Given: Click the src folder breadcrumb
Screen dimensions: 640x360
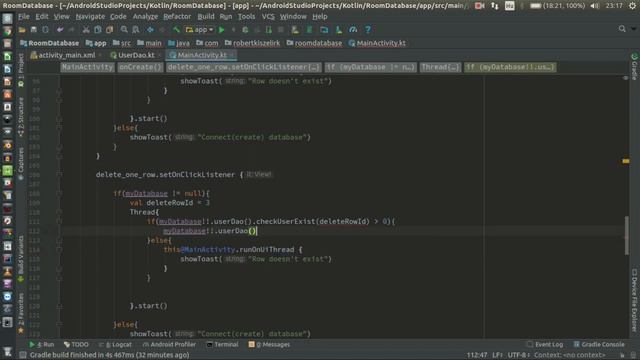Looking at the screenshot, I should point(122,43).
